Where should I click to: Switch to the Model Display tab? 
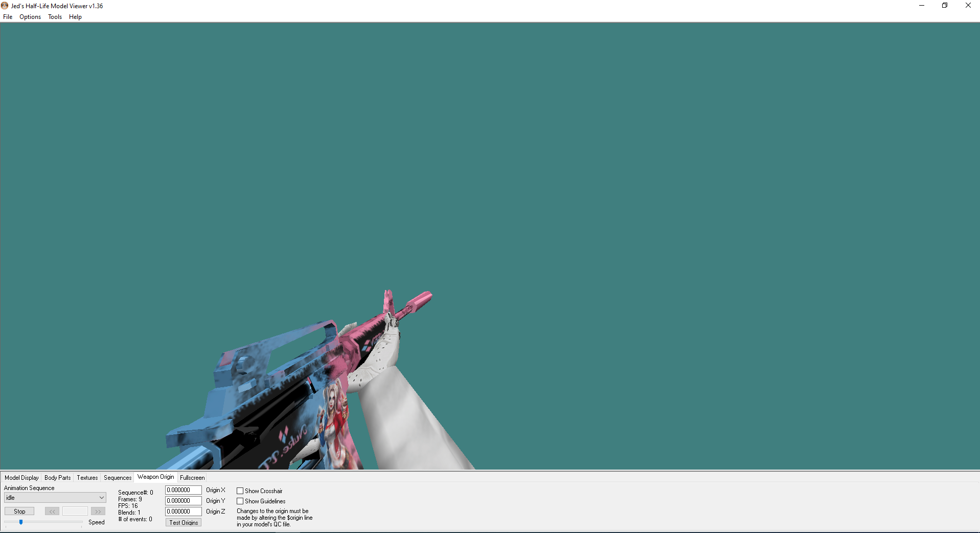coord(21,478)
